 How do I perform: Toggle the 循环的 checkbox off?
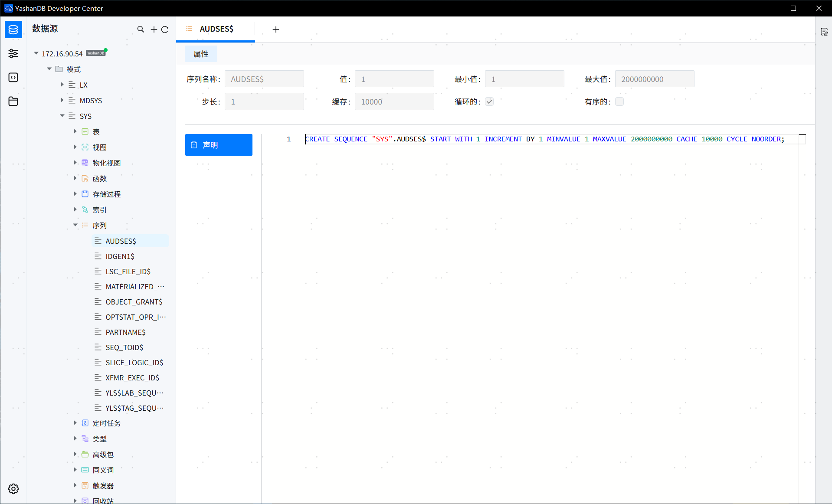click(489, 101)
